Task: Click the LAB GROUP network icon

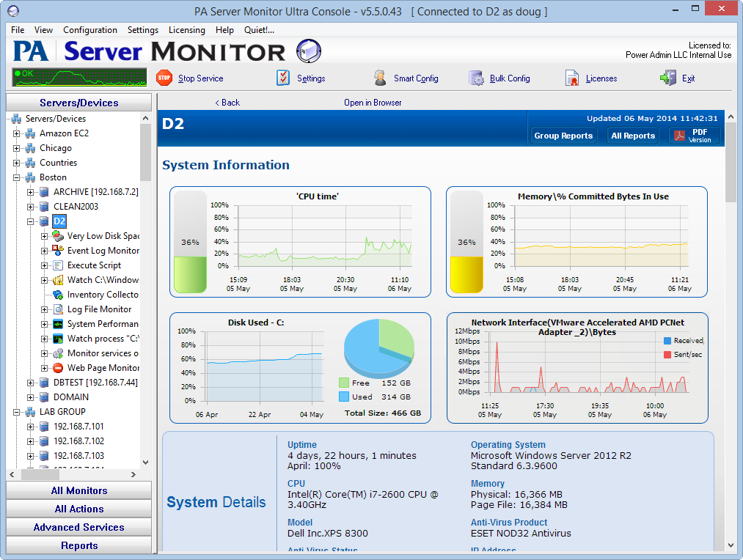Action: 30,412
